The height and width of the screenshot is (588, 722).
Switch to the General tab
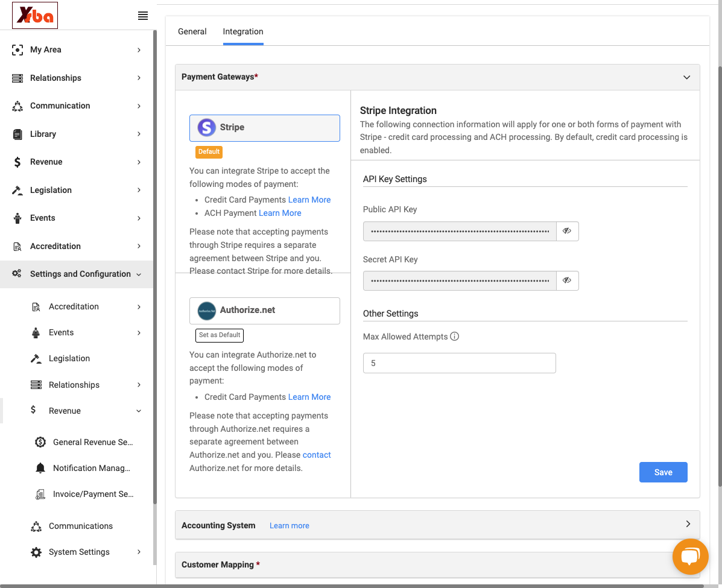point(192,31)
